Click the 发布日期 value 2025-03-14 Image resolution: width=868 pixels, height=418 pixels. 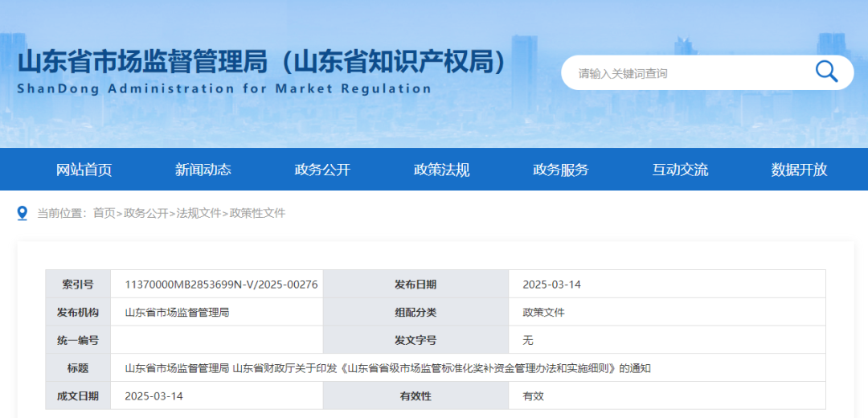[551, 285]
